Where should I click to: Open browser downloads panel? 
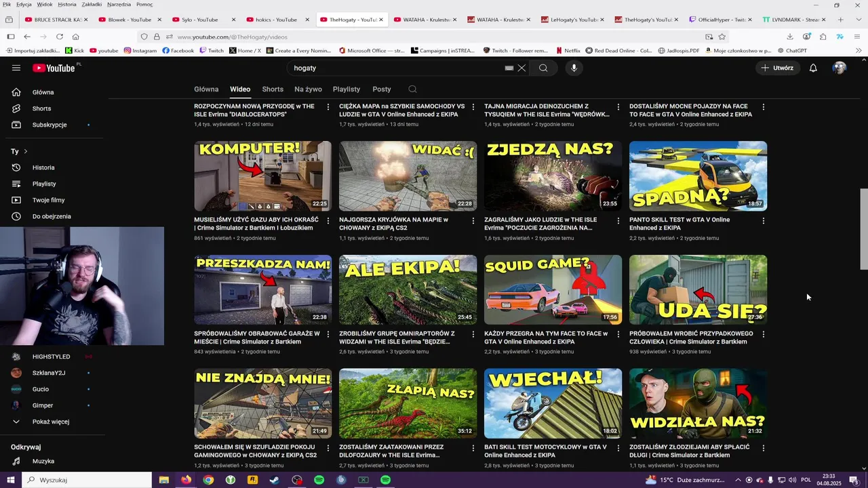tap(790, 37)
